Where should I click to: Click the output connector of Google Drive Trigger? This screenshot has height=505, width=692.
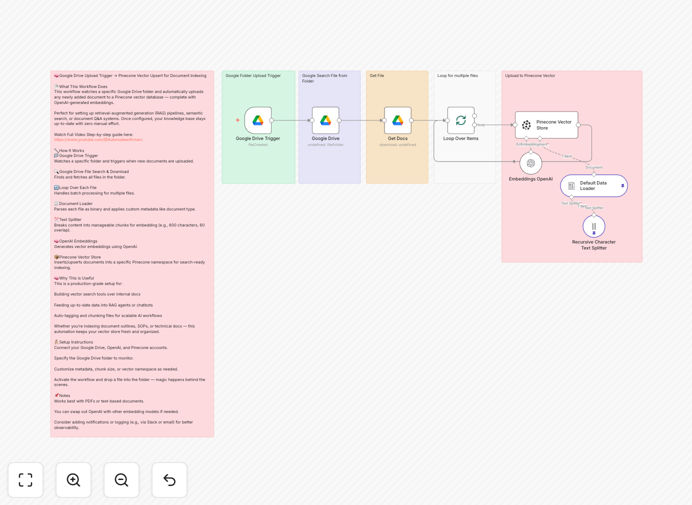(272, 120)
